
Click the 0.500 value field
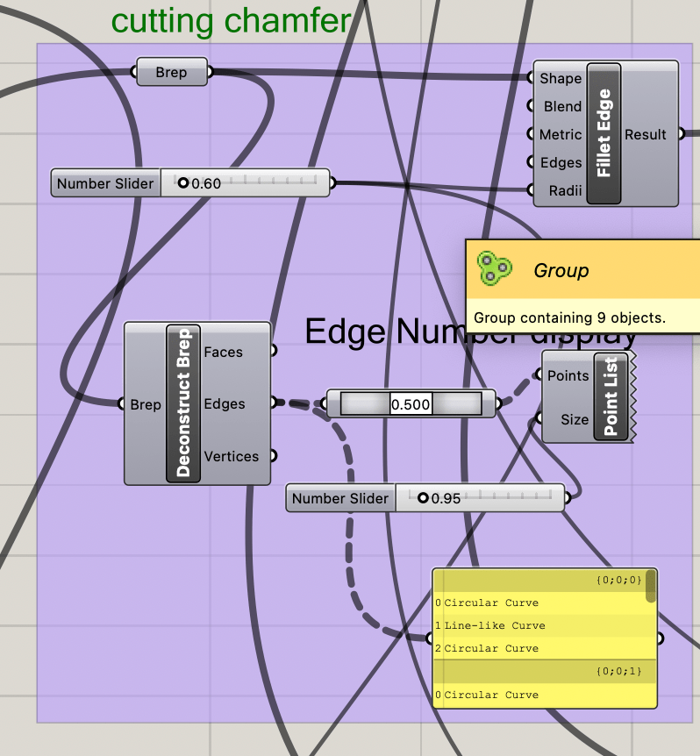(411, 403)
